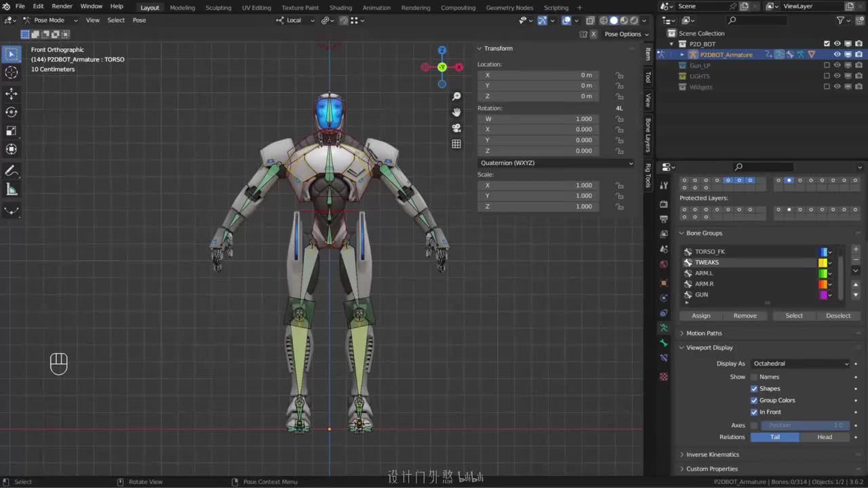Click the Assign bone group button

(x=701, y=316)
